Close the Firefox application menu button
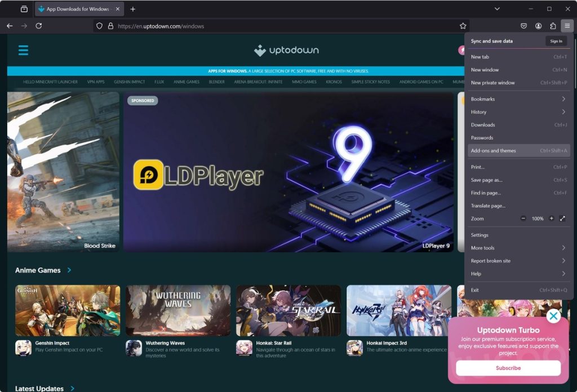577x392 pixels. tap(567, 26)
